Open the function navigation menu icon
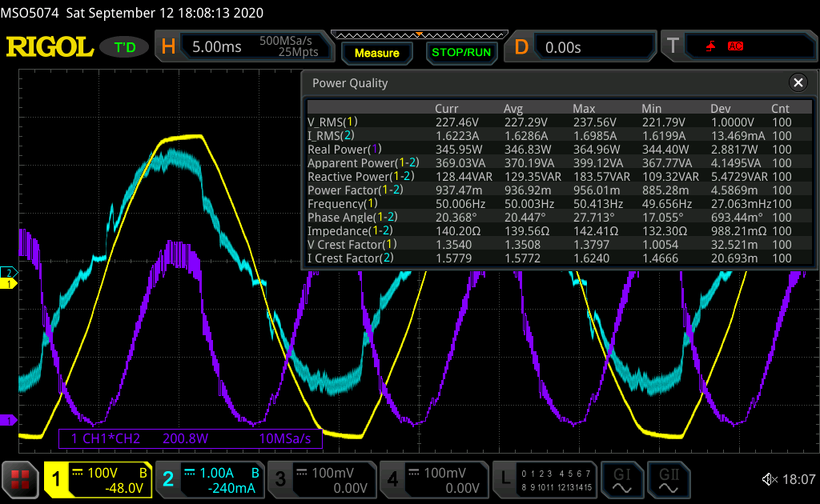 (x=20, y=480)
